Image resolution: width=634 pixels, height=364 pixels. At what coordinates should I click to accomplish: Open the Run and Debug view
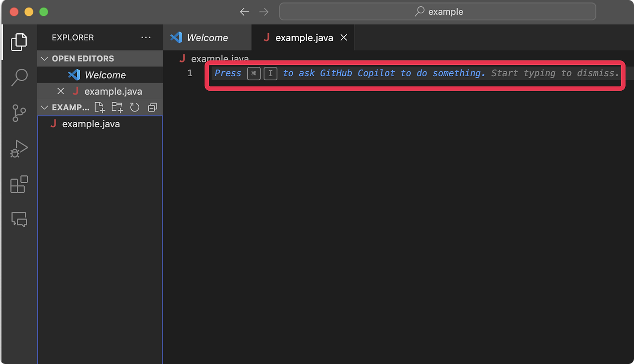click(19, 148)
